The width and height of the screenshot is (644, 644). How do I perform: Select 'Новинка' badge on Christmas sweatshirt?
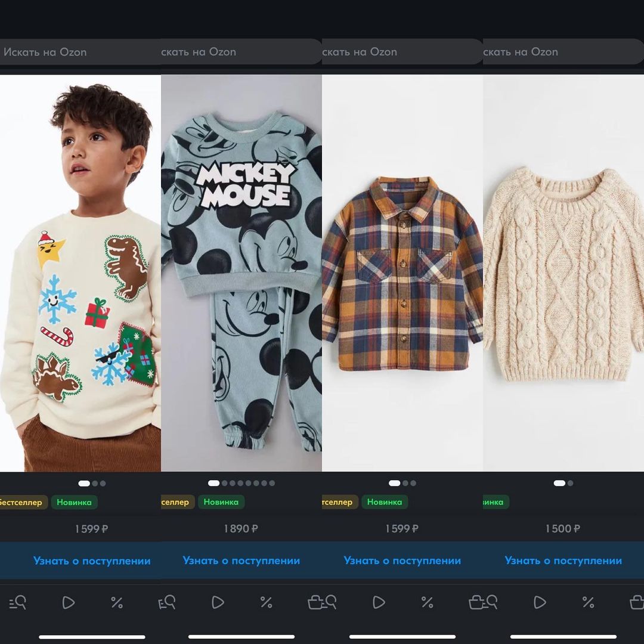75,502
